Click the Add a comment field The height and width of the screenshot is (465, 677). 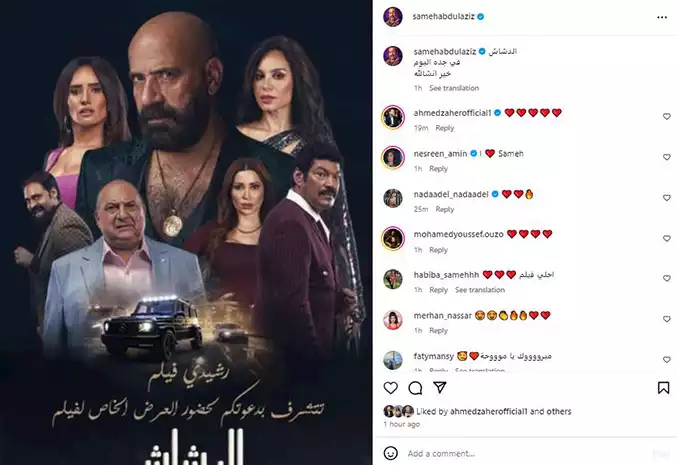point(527,453)
